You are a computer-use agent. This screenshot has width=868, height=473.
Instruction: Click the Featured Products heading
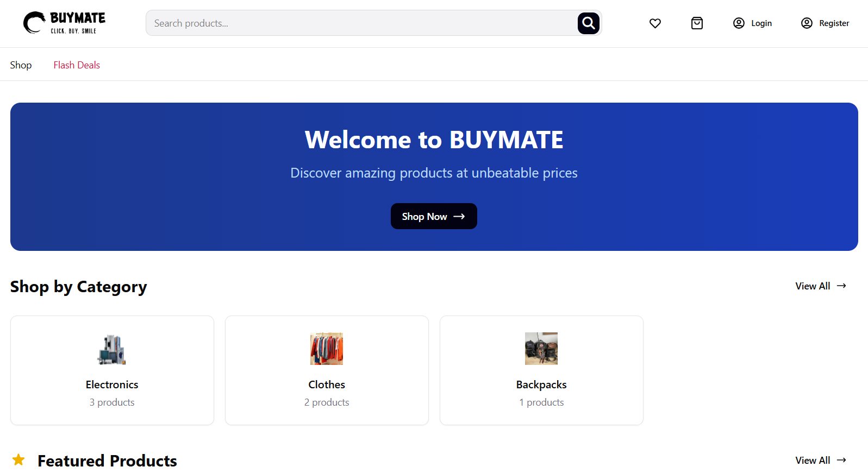click(x=107, y=461)
